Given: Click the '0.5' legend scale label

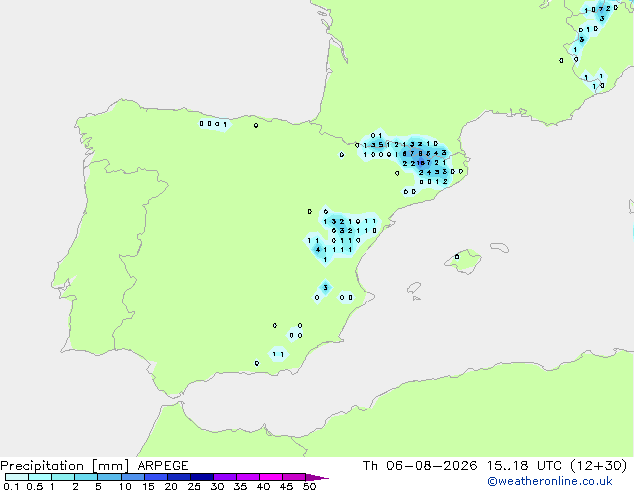Looking at the screenshot, I should (34, 486).
